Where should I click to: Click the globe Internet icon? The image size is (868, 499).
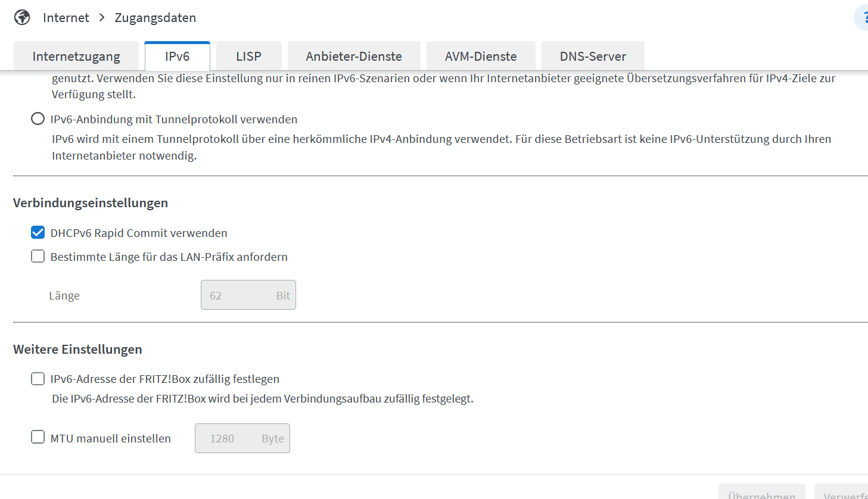coord(22,18)
